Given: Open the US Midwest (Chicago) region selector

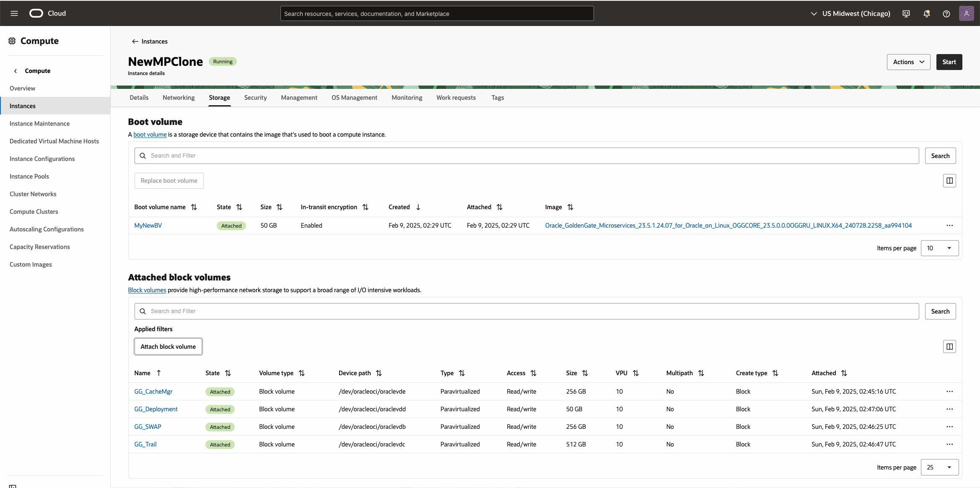Looking at the screenshot, I should tap(850, 13).
